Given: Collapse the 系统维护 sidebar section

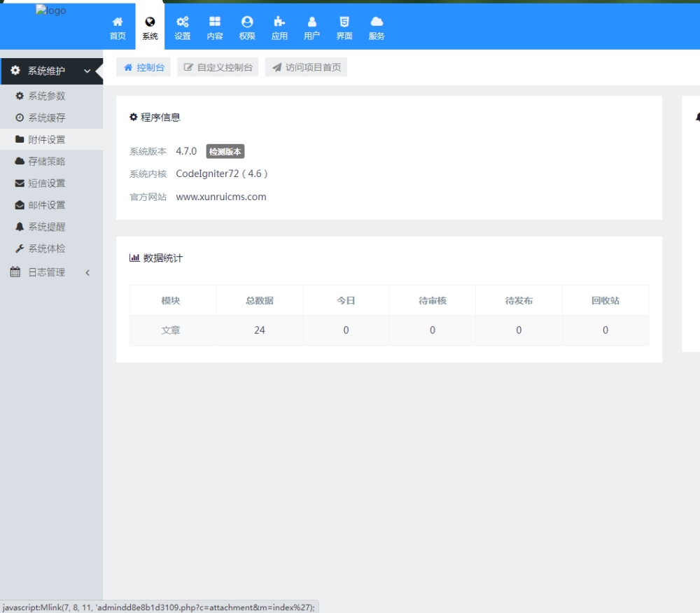Looking at the screenshot, I should pyautogui.click(x=51, y=71).
